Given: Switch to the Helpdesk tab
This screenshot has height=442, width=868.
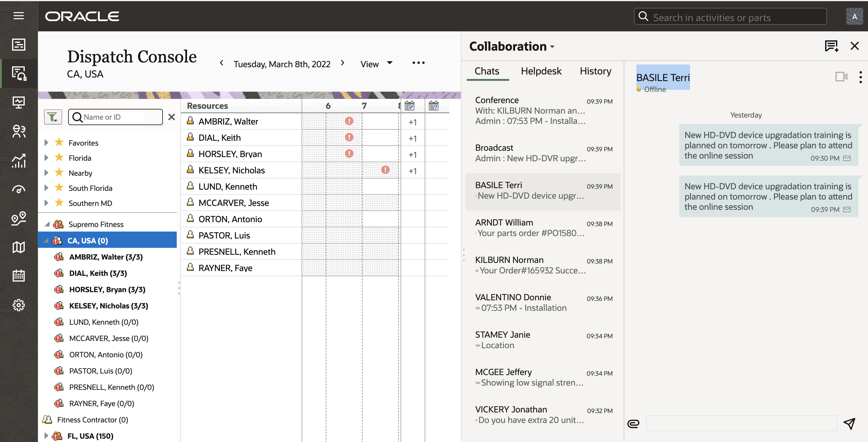Looking at the screenshot, I should click(x=541, y=71).
